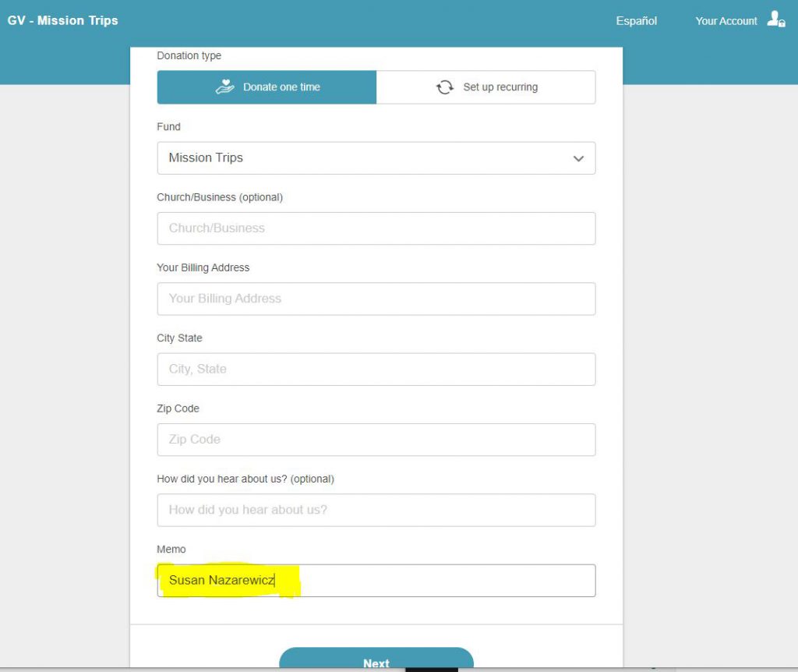
Task: Focus the City, State input field
Action: (376, 369)
